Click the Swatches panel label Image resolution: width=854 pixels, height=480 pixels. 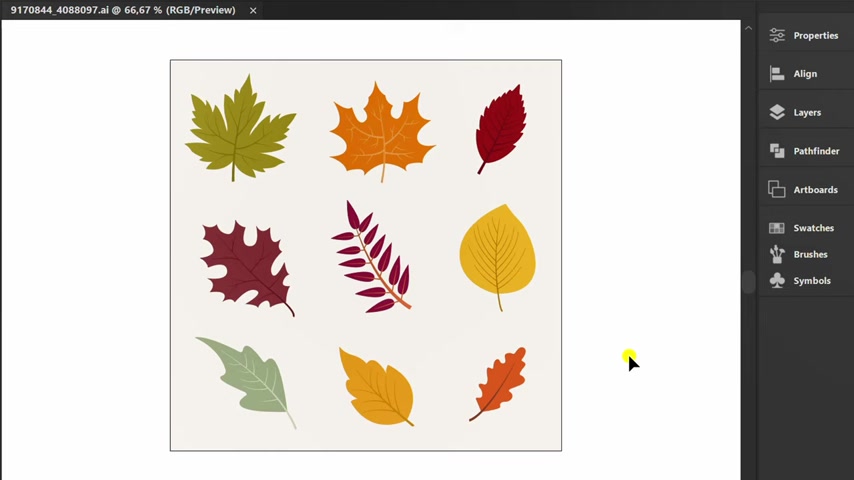pos(813,228)
